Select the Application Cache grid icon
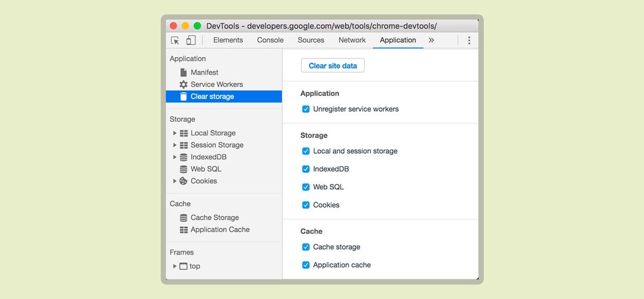 [183, 230]
